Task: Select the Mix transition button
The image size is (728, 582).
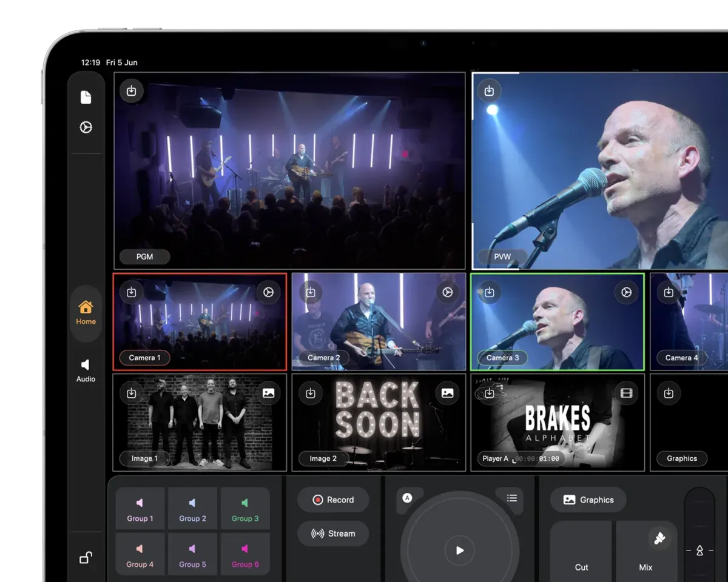Action: click(x=645, y=552)
